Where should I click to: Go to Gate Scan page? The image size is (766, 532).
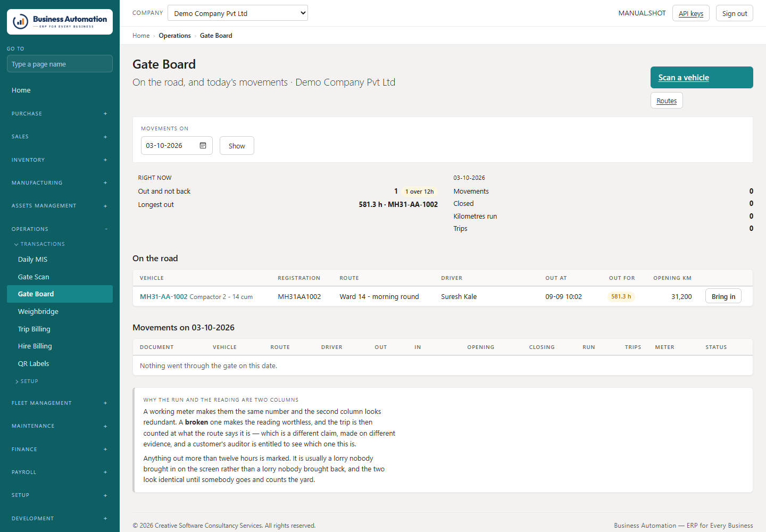tap(60, 277)
